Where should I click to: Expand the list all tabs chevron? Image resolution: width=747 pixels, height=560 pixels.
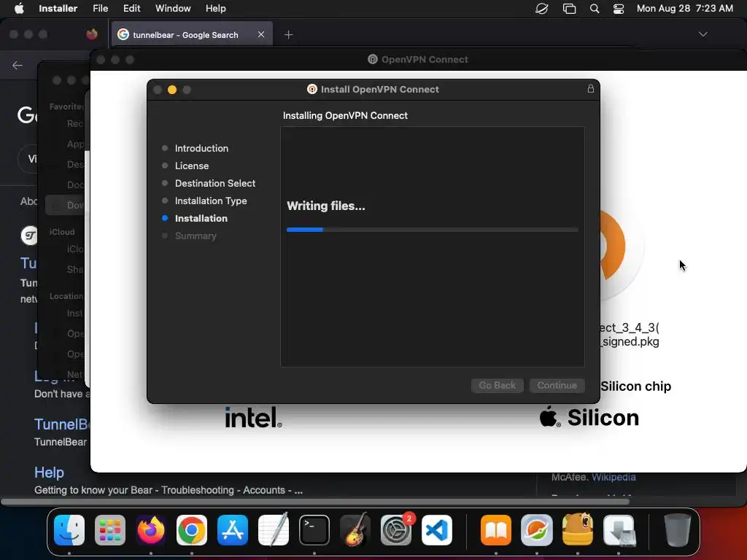(x=703, y=34)
